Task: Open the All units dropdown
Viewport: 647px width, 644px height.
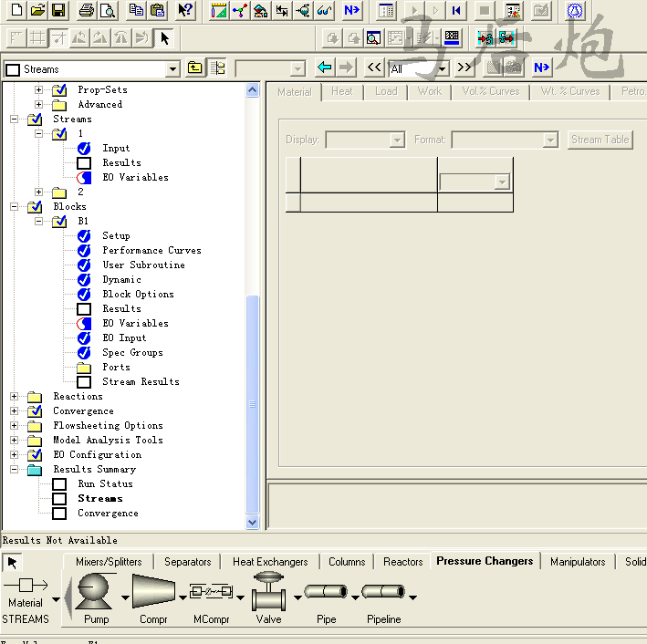Action: click(x=442, y=69)
